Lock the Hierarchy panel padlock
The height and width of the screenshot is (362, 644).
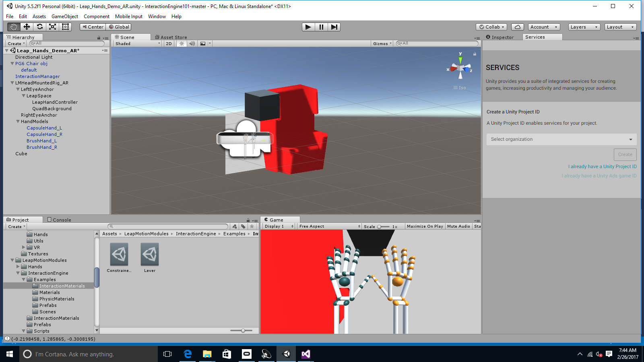point(99,38)
